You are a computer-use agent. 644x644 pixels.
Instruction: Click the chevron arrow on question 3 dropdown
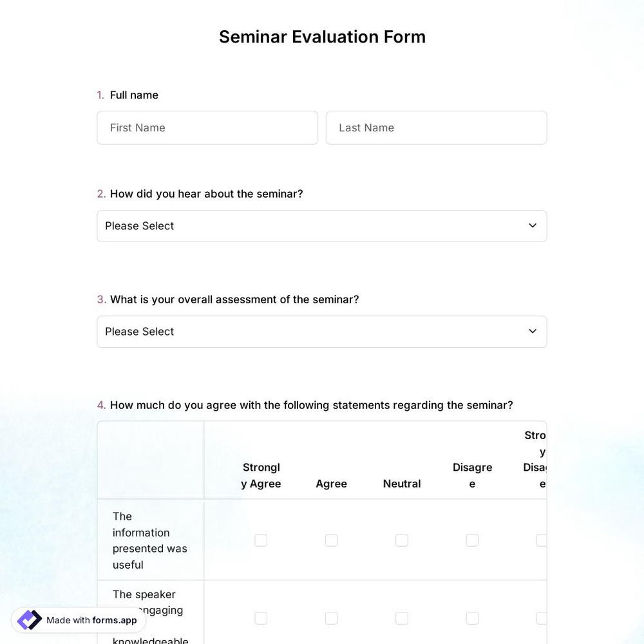pos(533,331)
